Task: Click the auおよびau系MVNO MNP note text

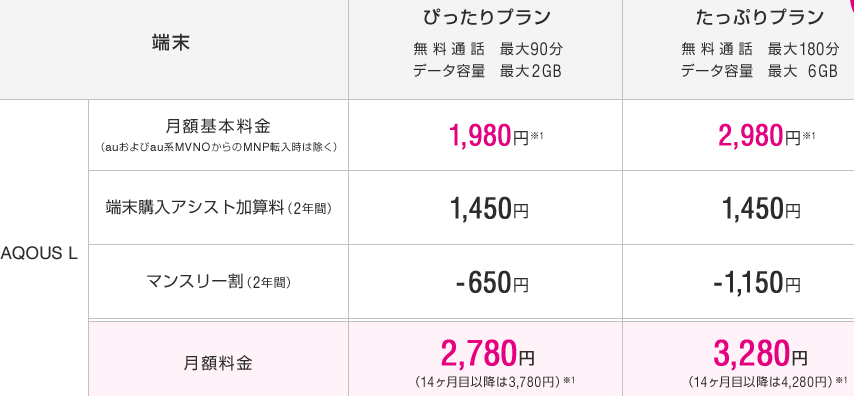Action: pyautogui.click(x=218, y=148)
